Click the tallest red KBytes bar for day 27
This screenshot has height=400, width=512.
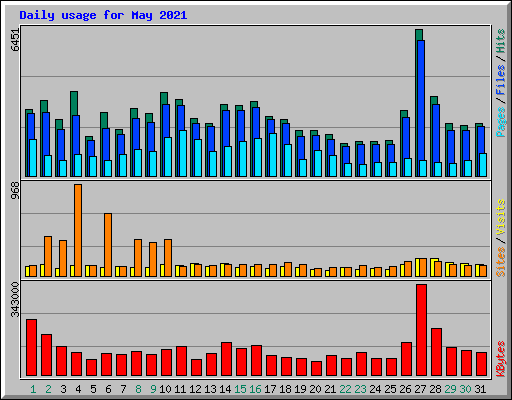tap(421, 330)
